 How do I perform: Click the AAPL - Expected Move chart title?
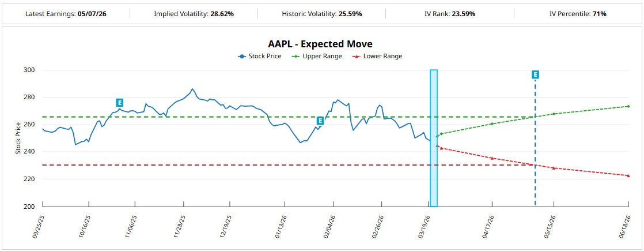[x=320, y=44]
